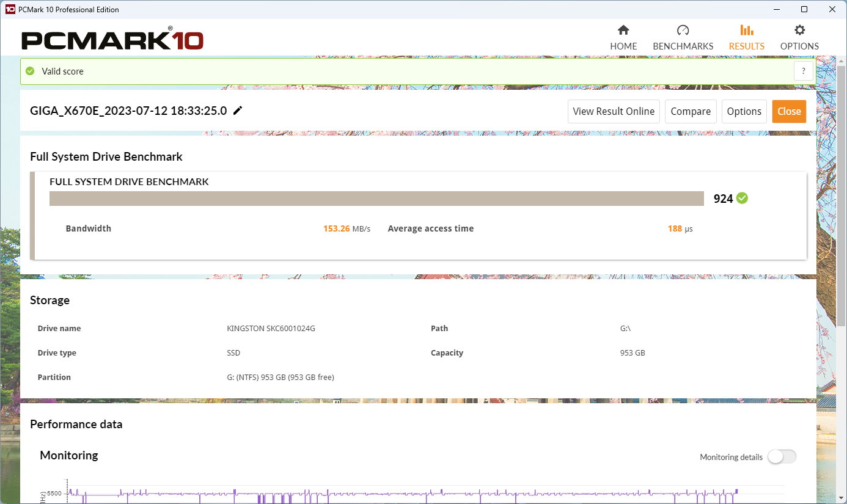Click the score value 924

tap(723, 199)
